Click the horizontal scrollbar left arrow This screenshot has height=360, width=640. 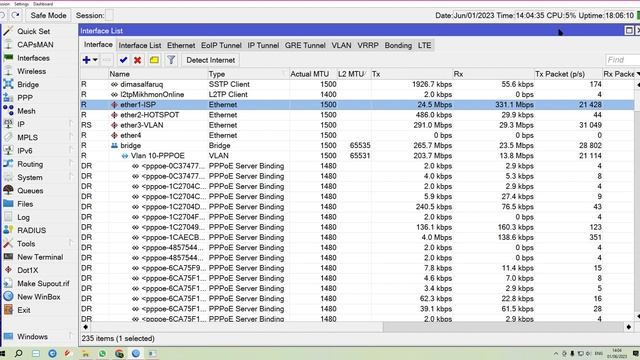pos(85,327)
